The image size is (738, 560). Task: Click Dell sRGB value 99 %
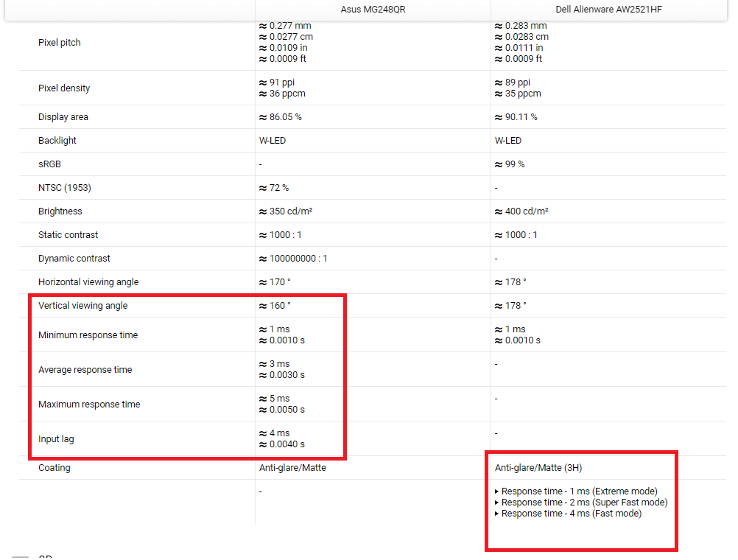point(510,164)
